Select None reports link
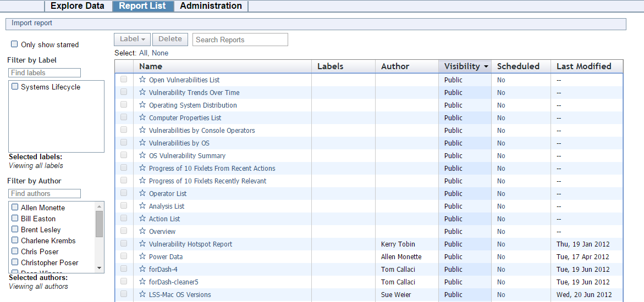The width and height of the screenshot is (644, 302). pos(160,53)
